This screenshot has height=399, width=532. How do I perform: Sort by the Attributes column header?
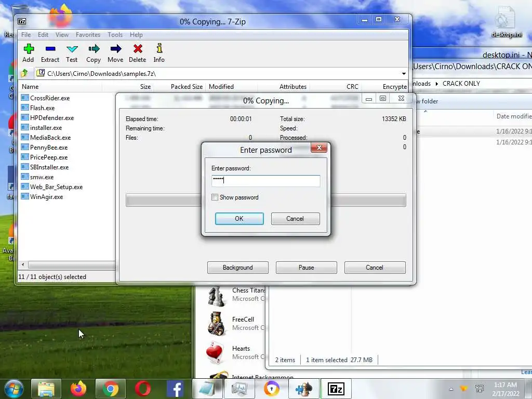tap(293, 87)
